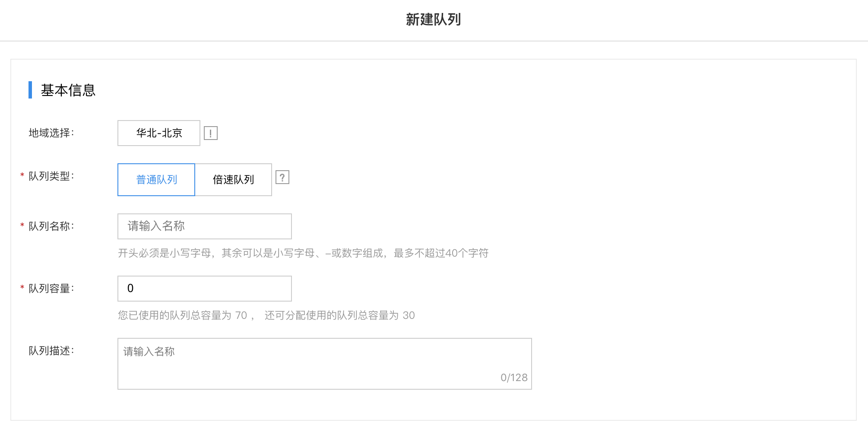Click the 队列名称 field label
Viewport: 868px width, 426px height.
[x=51, y=226]
